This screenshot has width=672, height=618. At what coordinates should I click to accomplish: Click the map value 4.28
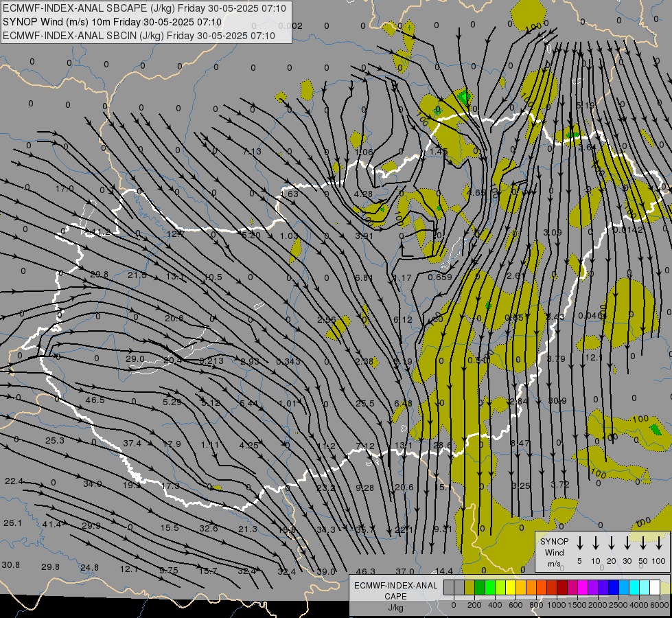363,194
